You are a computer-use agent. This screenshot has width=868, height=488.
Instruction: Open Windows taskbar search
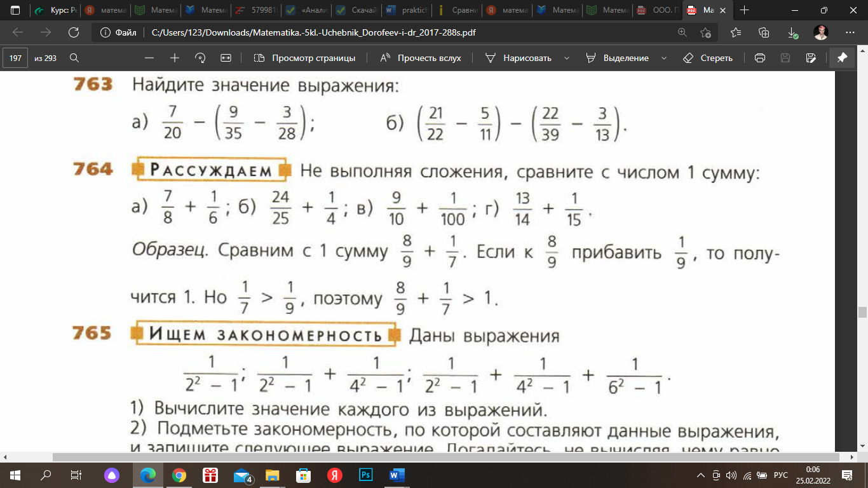click(46, 475)
